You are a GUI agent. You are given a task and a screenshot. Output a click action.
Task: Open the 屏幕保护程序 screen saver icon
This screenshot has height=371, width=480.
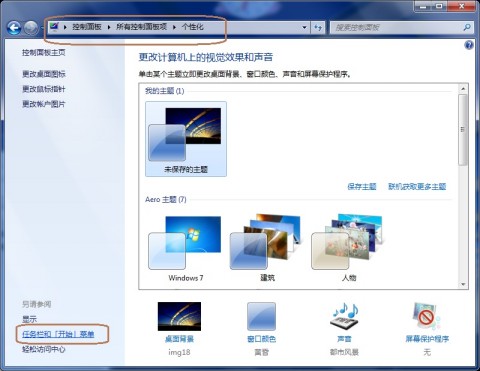point(427,316)
